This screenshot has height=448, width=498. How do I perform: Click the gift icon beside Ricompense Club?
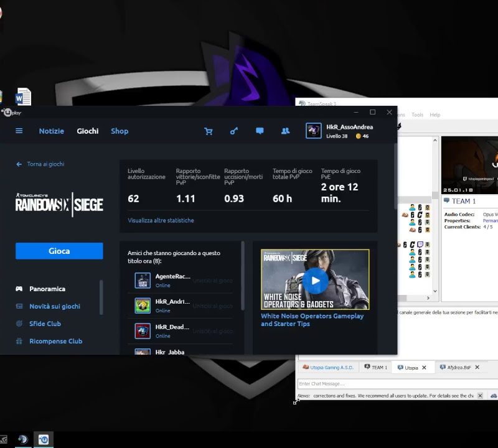click(19, 341)
